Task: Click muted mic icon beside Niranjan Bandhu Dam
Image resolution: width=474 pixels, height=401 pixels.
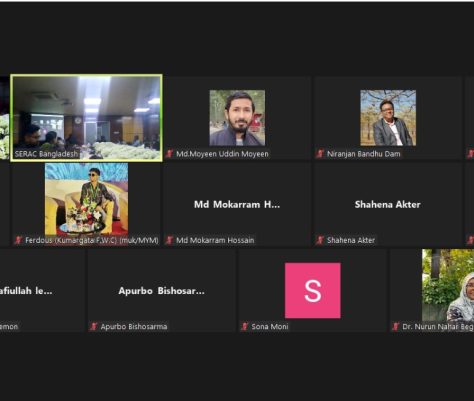Action: point(320,154)
